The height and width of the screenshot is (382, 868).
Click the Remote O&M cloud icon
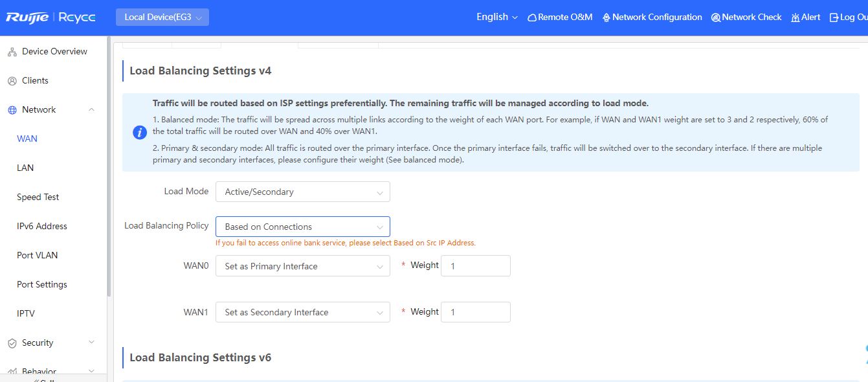point(532,17)
